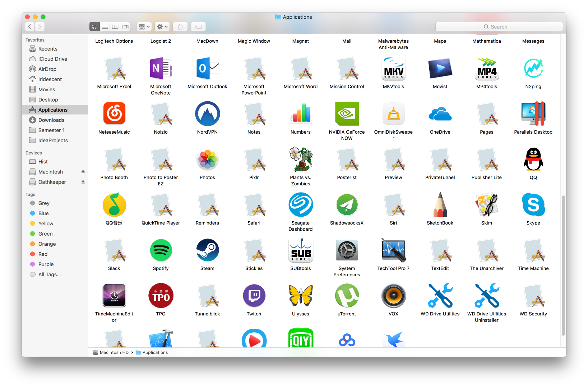Open System Preferences
Image resolution: width=588 pixels, height=388 pixels.
click(x=347, y=250)
